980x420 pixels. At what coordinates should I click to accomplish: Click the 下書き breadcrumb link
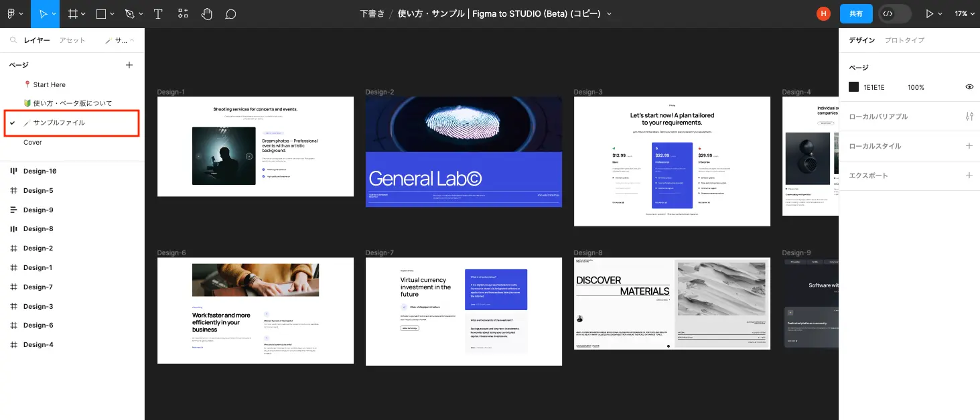pyautogui.click(x=372, y=13)
